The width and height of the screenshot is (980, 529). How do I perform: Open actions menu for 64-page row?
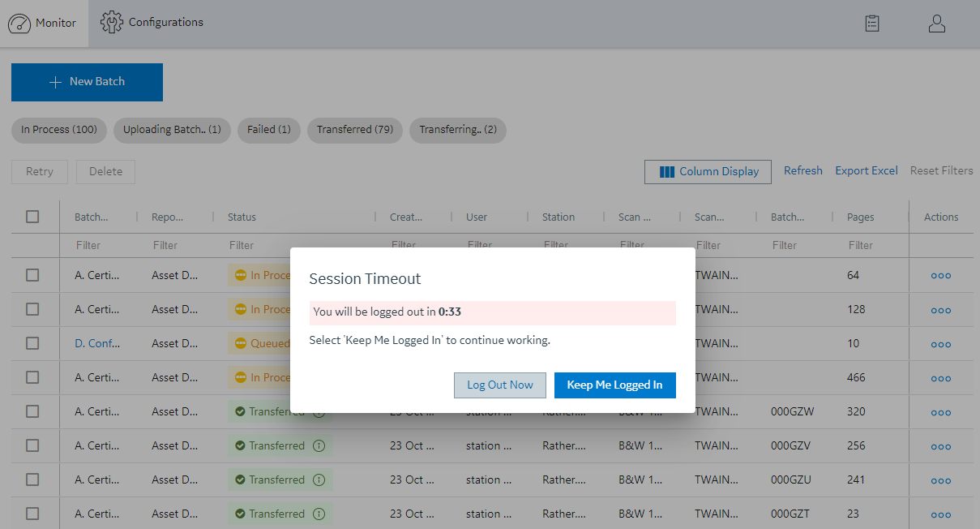(941, 276)
